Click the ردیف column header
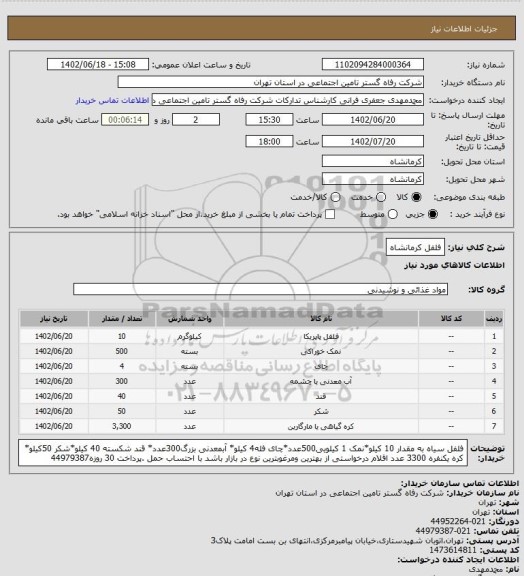524x576 pixels. (494, 319)
